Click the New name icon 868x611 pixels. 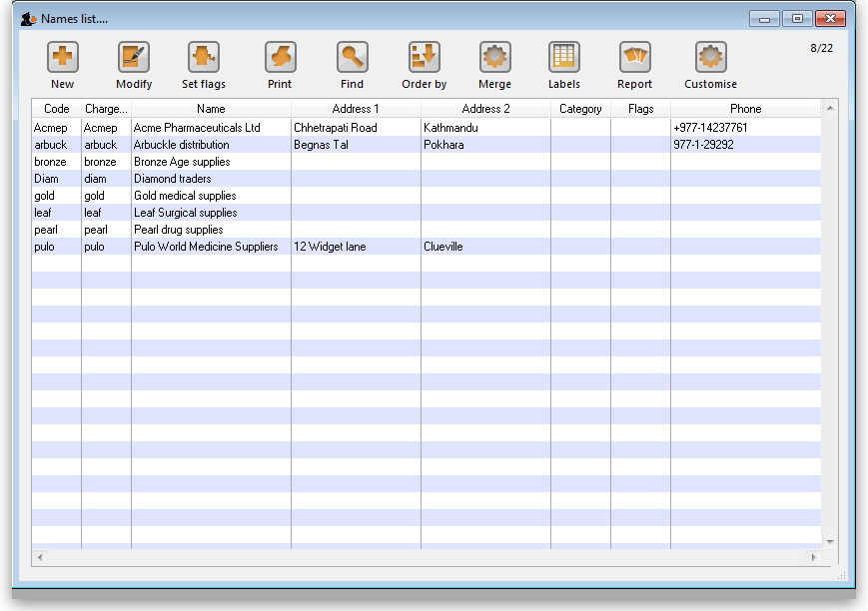pyautogui.click(x=62, y=57)
